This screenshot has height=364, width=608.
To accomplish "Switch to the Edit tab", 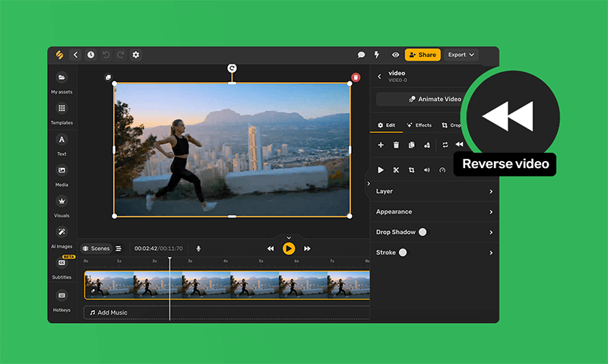I will click(x=386, y=125).
